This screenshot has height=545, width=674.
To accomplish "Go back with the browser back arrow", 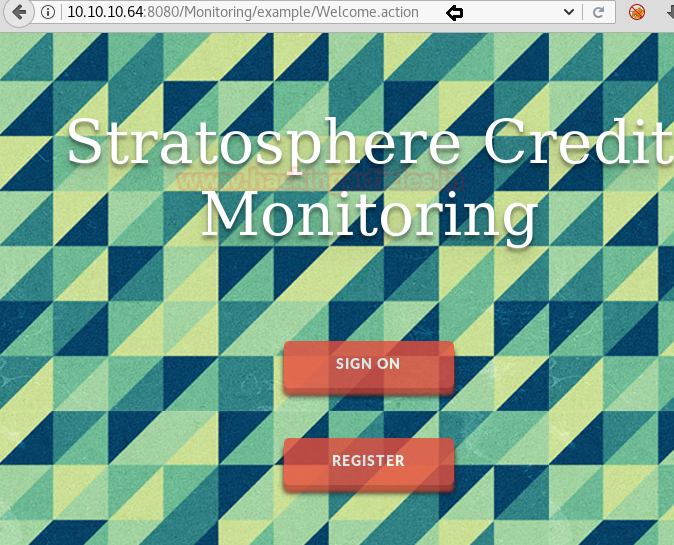I will click(x=18, y=12).
